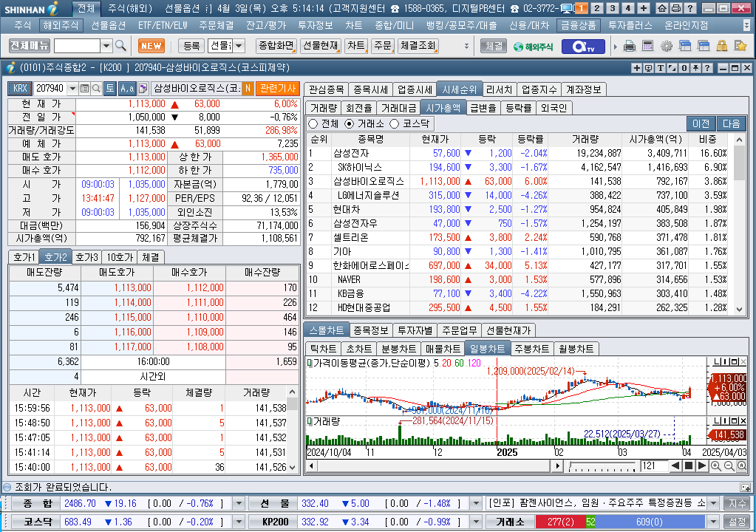756x532 pixels.
Task: Click the 다음 next page button
Action: (x=731, y=124)
